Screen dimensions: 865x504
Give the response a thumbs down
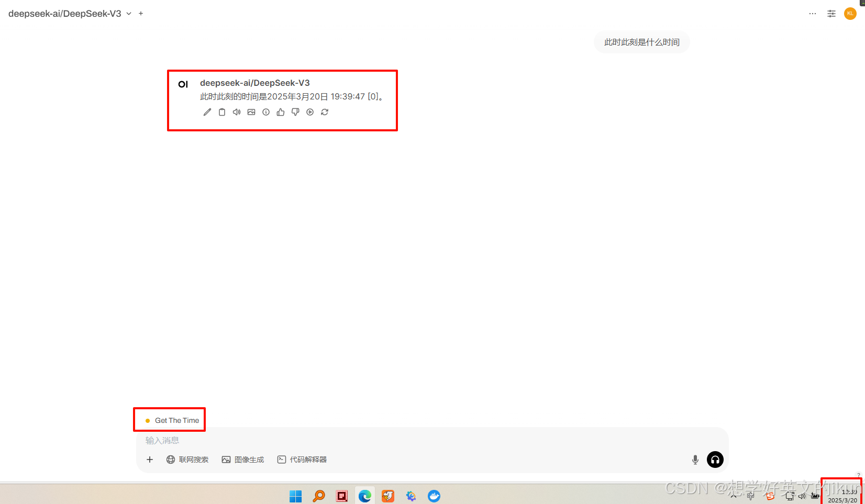[x=295, y=112]
